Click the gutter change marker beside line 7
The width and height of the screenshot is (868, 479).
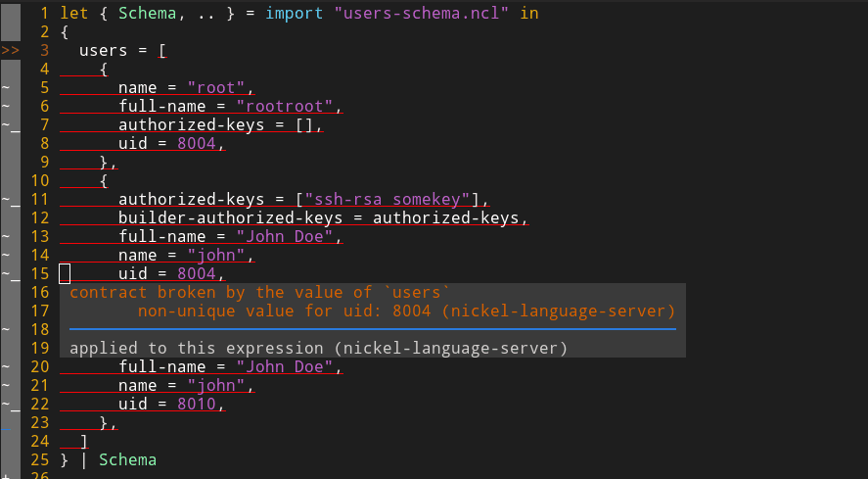pyautogui.click(x=9, y=124)
